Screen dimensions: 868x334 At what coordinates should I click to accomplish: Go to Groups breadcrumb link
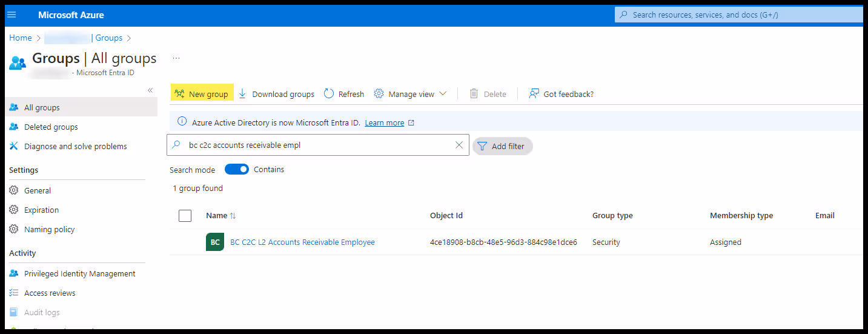pos(108,38)
